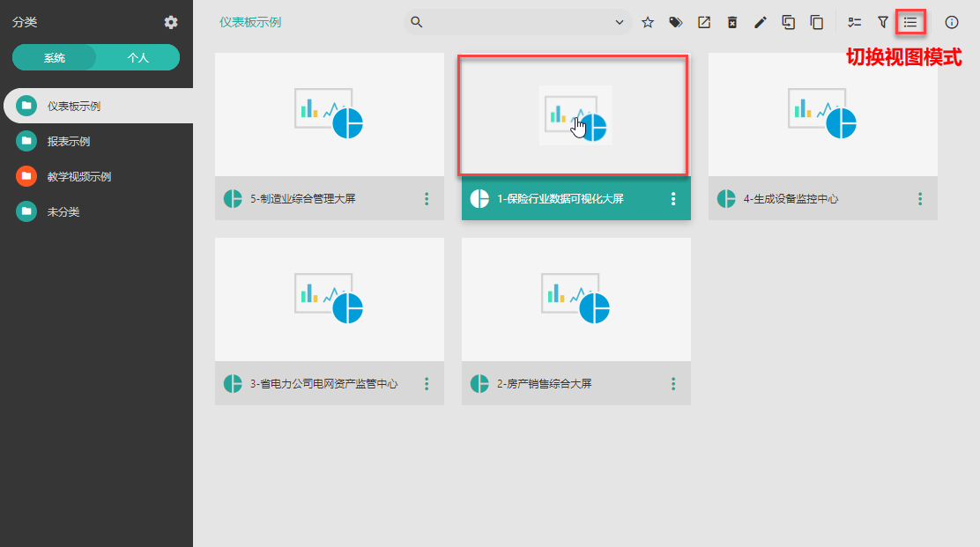Click the star favorite icon

[648, 23]
